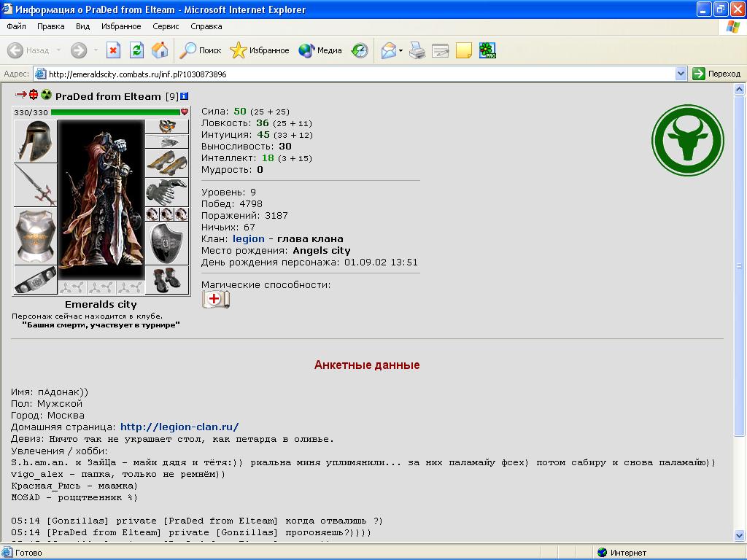Viewport: 747px width, 560px height.
Task: Expand the address bar dropdown
Action: (681, 74)
